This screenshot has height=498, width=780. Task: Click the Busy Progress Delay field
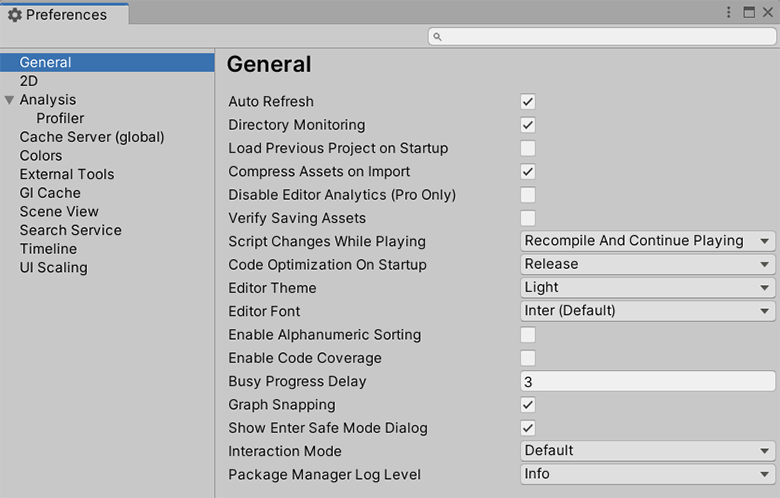pyautogui.click(x=647, y=381)
